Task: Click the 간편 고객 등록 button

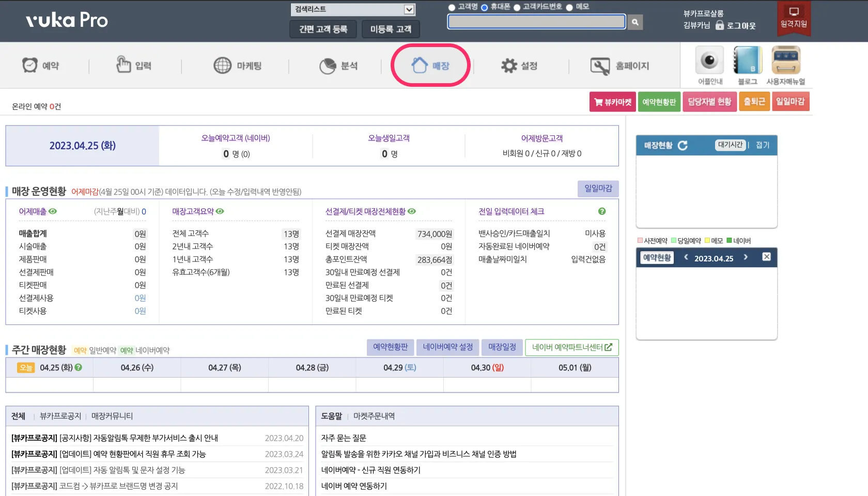Action: pos(323,29)
